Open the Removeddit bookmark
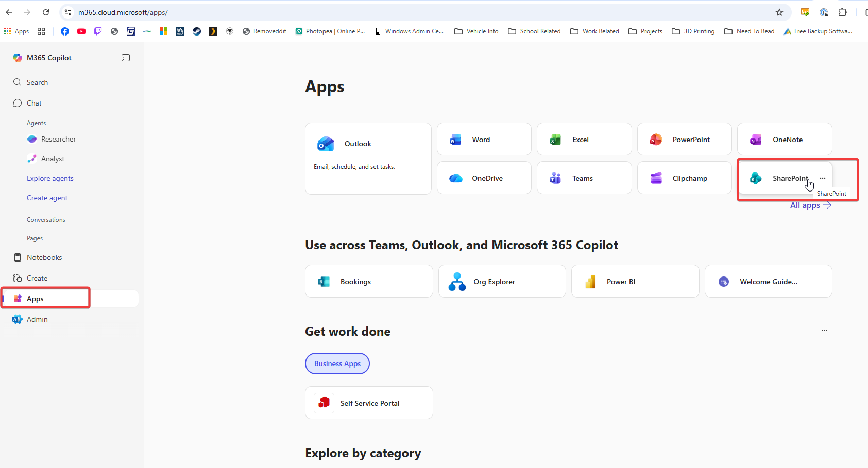The width and height of the screenshot is (868, 468). pos(264,31)
